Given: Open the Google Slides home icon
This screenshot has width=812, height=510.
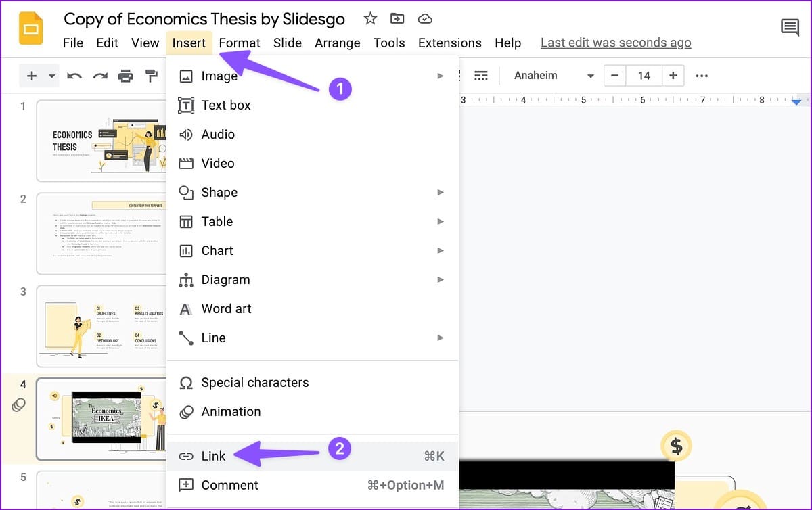Looking at the screenshot, I should (x=30, y=29).
